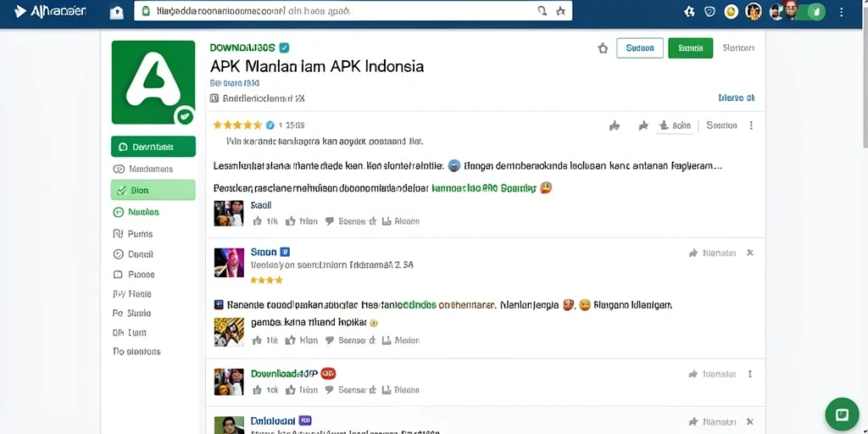Click the verified check badge on the app logo

(184, 116)
